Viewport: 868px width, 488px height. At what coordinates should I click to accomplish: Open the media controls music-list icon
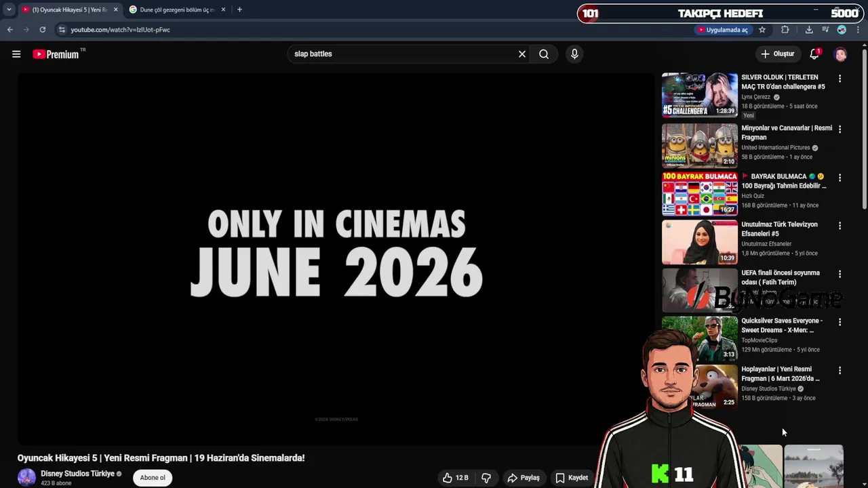pos(825,30)
